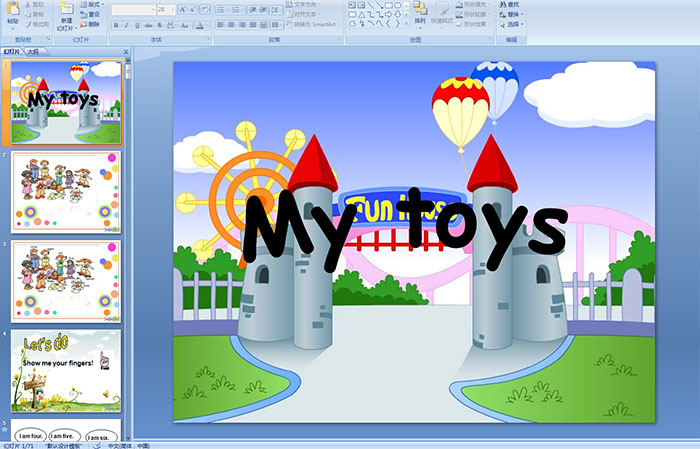The width and height of the screenshot is (700, 449).
Task: Select the Format Painter (格式刷)
Action: coord(37,24)
